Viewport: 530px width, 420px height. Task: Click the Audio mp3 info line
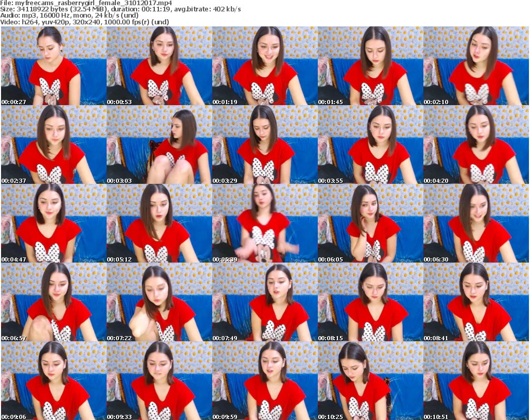pyautogui.click(x=77, y=16)
